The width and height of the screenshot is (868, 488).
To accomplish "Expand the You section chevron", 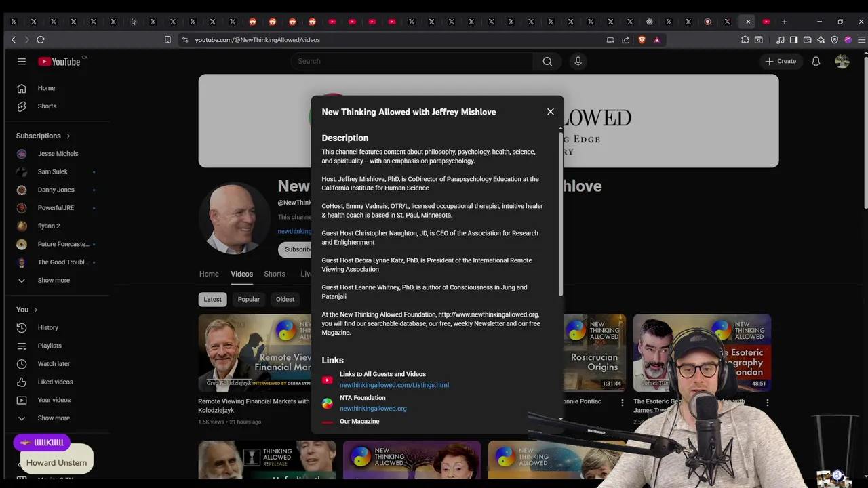I will tap(35, 310).
